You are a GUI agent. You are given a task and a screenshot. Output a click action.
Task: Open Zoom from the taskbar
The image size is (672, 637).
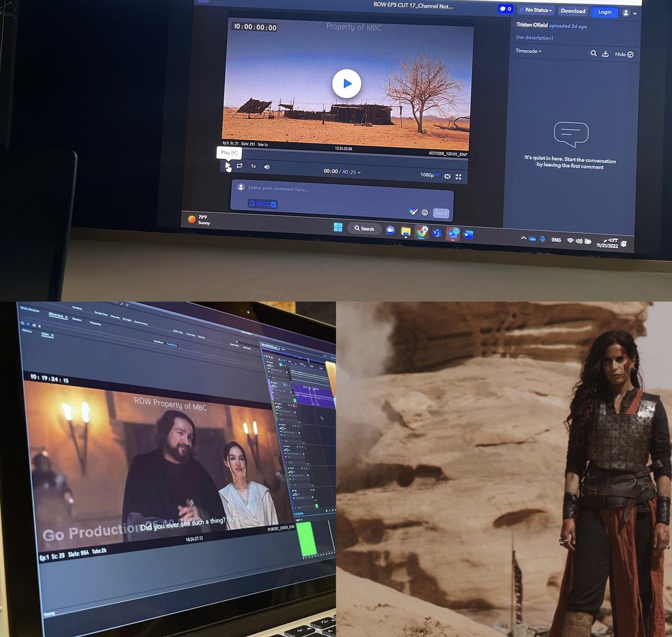click(x=390, y=230)
